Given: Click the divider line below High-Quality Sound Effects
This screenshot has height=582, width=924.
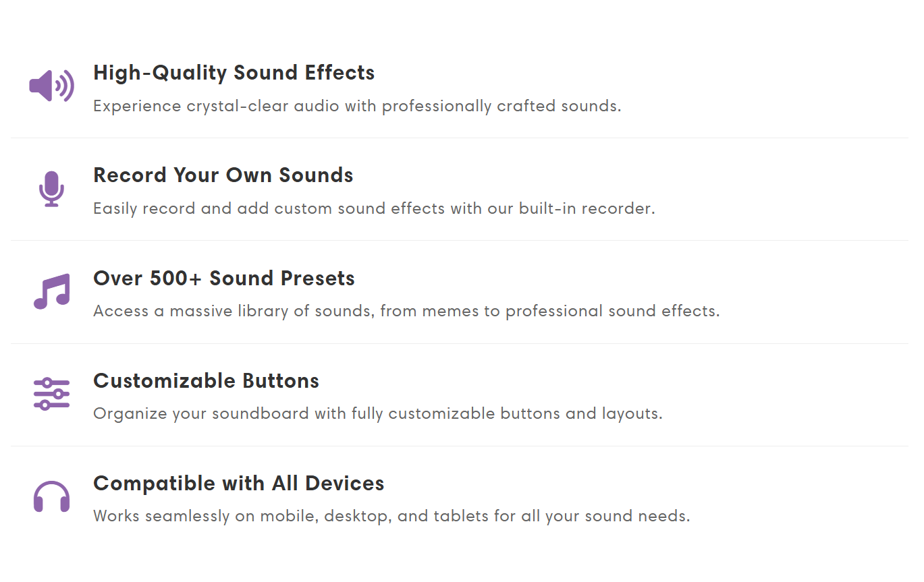Looking at the screenshot, I should tap(460, 138).
